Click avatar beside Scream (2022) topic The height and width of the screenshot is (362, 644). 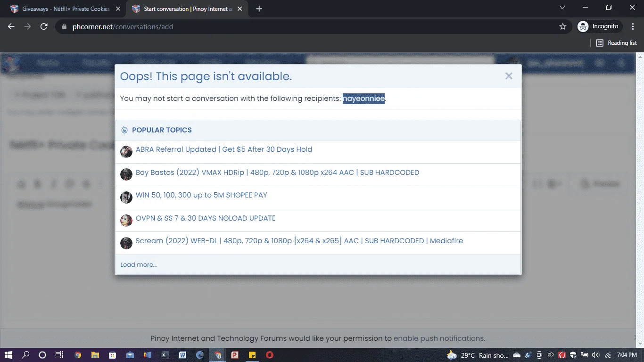point(126,243)
